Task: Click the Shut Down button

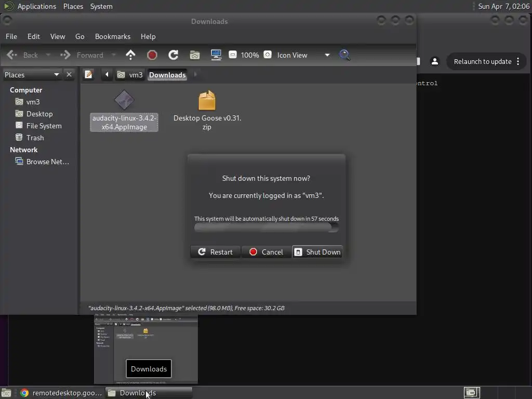Action: pyautogui.click(x=317, y=252)
